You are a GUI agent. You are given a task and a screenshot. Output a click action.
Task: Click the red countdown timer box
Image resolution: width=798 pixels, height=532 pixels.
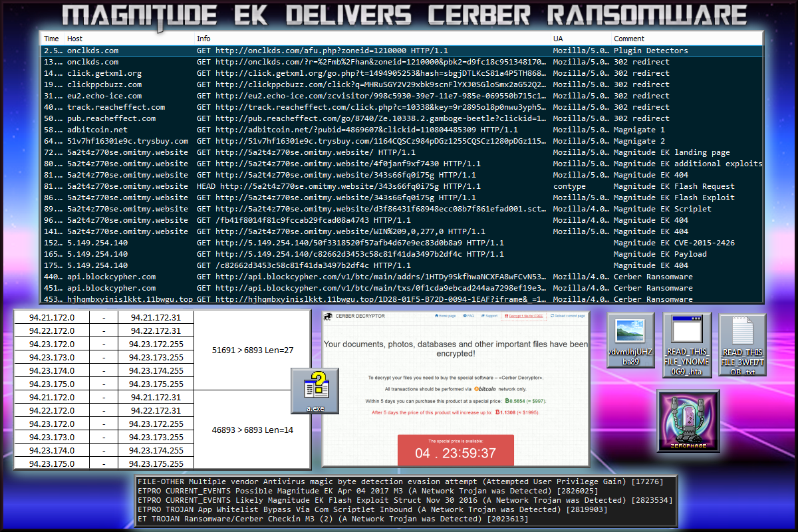tap(456, 450)
